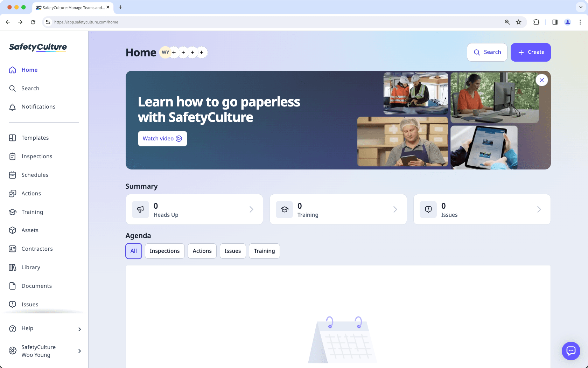588x368 pixels.
Task: Open the Home sidebar icon
Action: [x=12, y=70]
